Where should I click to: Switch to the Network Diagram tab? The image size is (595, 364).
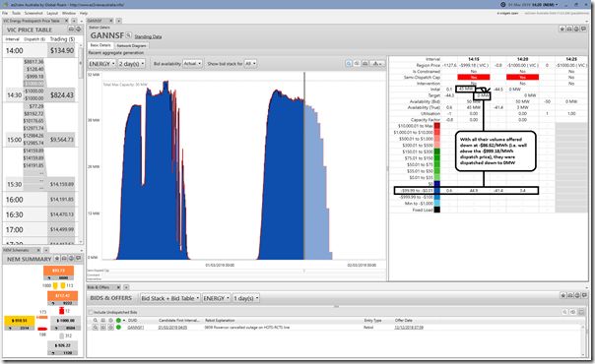click(x=131, y=45)
